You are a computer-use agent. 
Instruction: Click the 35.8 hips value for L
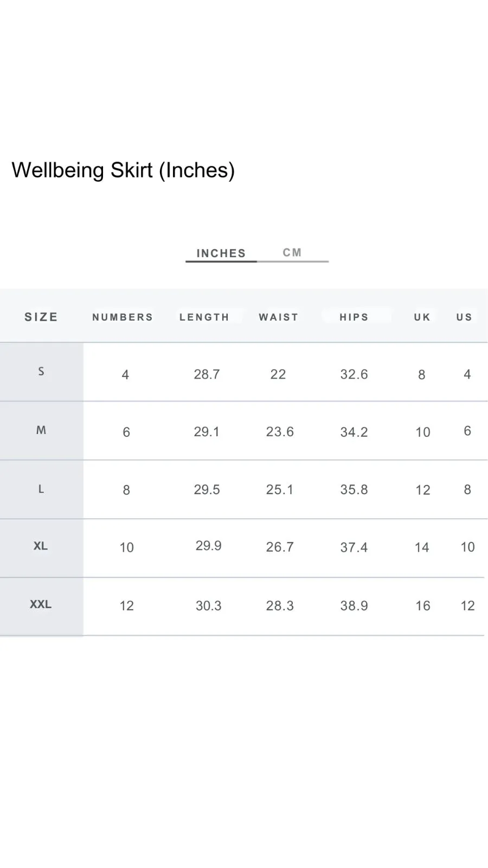tap(354, 489)
